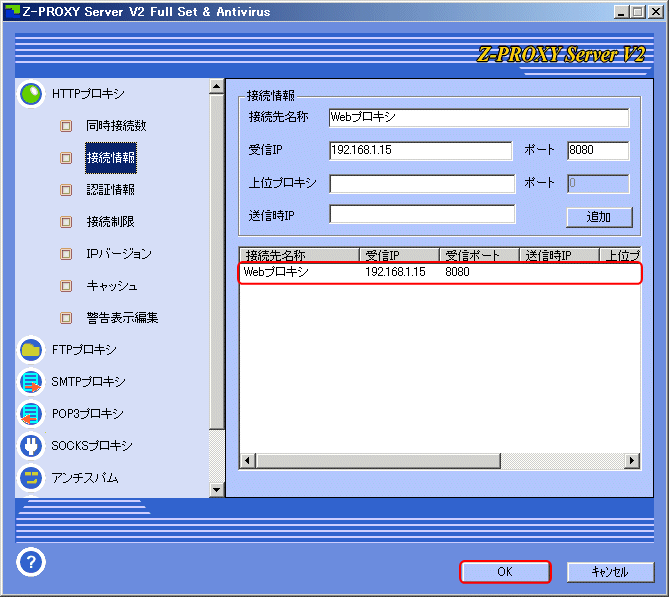Click the SMTPプロキシ mail icon
Screen dimensions: 669x597
tap(31, 382)
